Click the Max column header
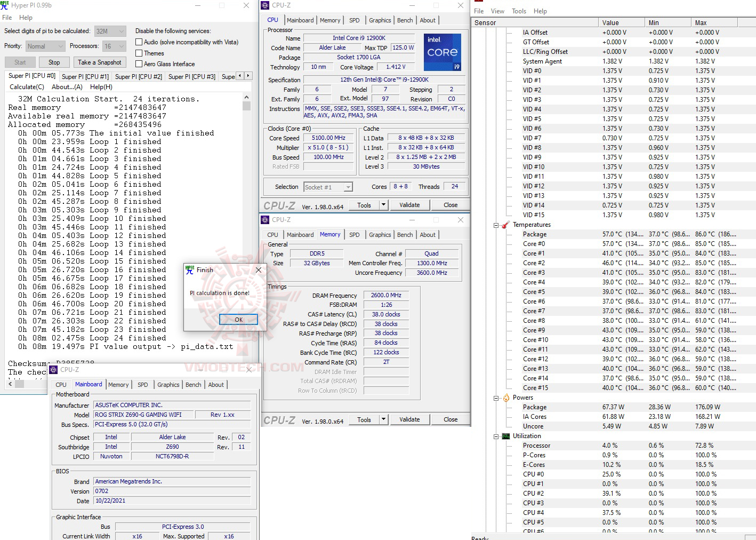Image resolution: width=756 pixels, height=540 pixels. (x=714, y=22)
